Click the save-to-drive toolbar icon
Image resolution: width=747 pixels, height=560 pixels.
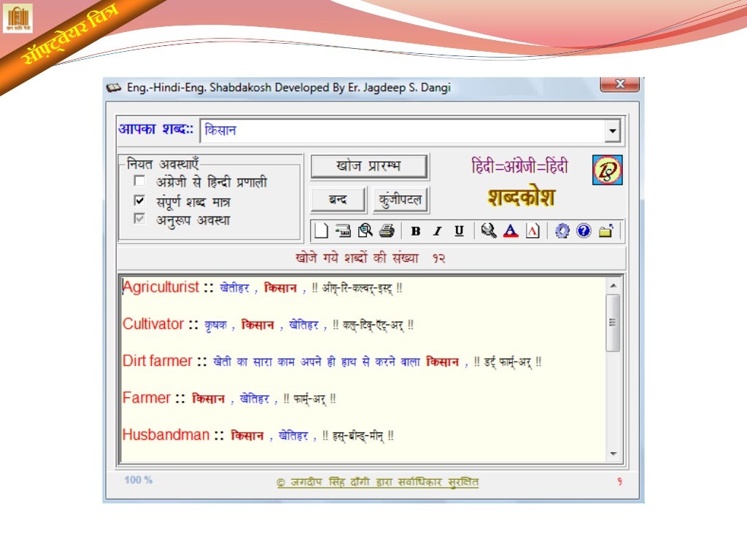coord(343,231)
